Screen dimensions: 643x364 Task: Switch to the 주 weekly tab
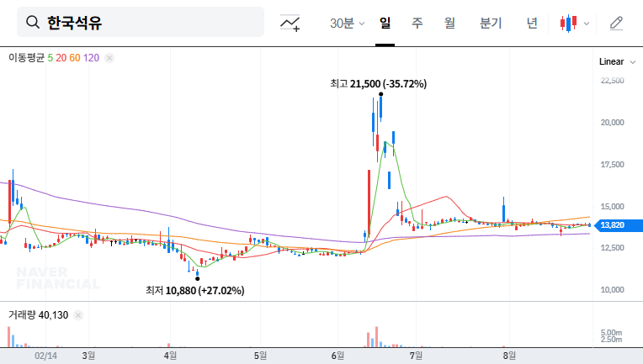[x=417, y=24]
